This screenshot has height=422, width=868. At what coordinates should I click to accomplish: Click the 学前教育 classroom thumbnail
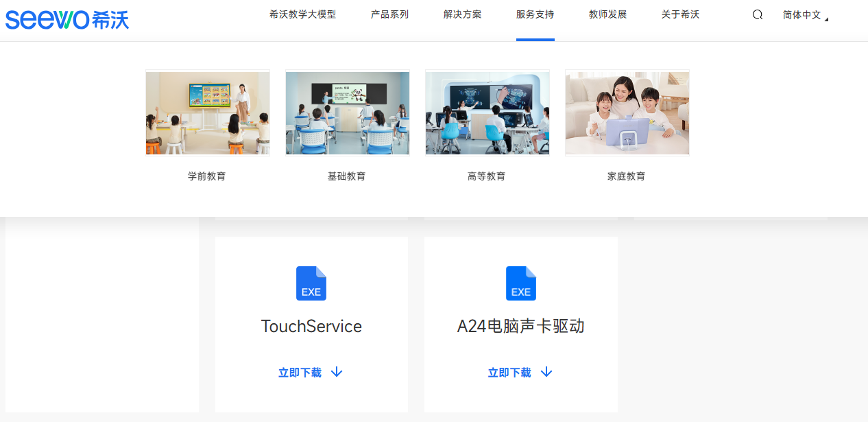pyautogui.click(x=207, y=113)
